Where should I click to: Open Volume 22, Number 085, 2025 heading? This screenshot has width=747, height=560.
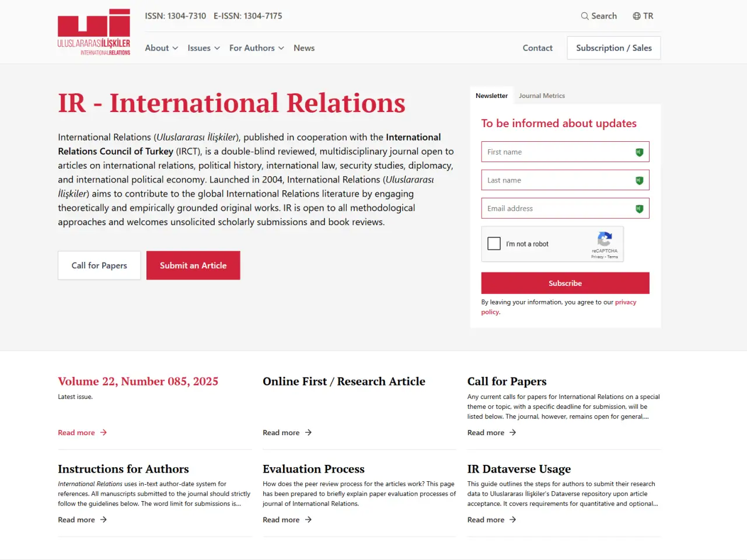click(138, 381)
